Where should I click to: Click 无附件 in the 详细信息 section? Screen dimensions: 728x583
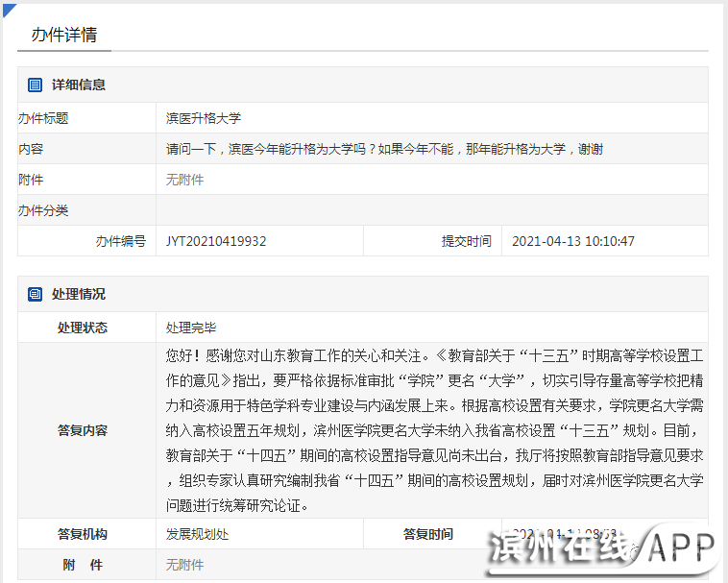click(x=185, y=180)
